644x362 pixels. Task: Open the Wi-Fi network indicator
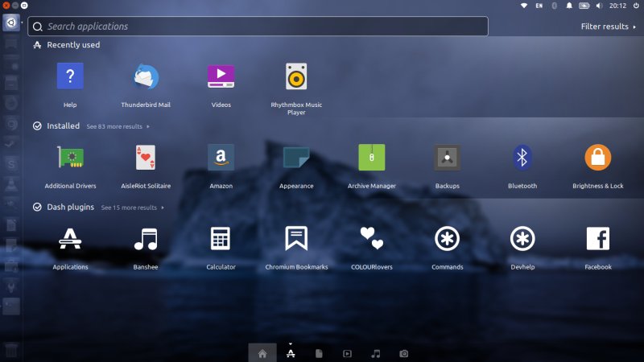pyautogui.click(x=524, y=6)
